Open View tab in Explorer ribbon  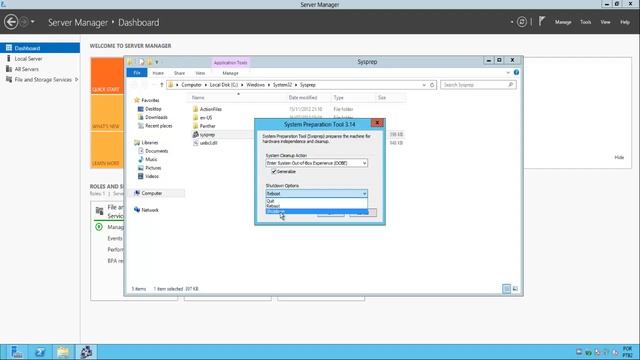(x=200, y=73)
